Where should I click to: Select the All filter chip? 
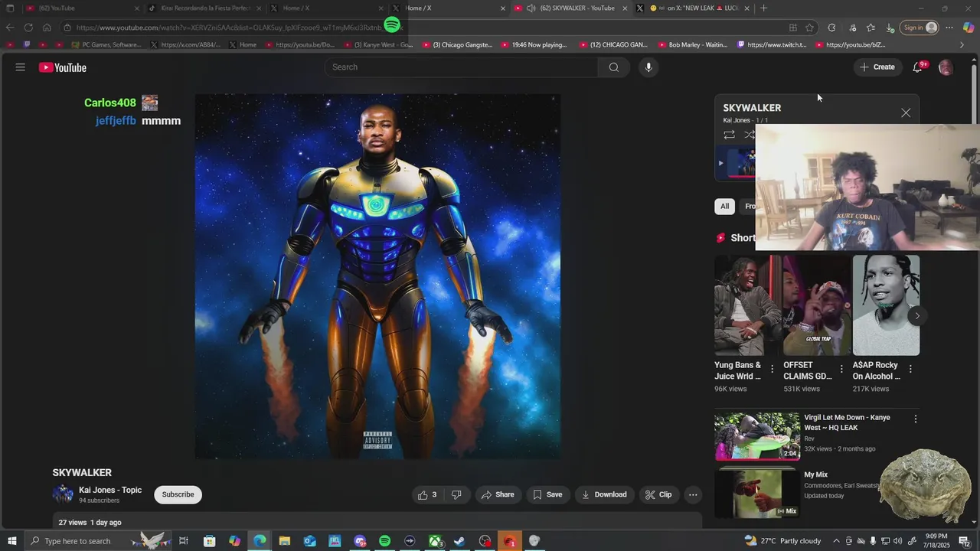coord(724,206)
